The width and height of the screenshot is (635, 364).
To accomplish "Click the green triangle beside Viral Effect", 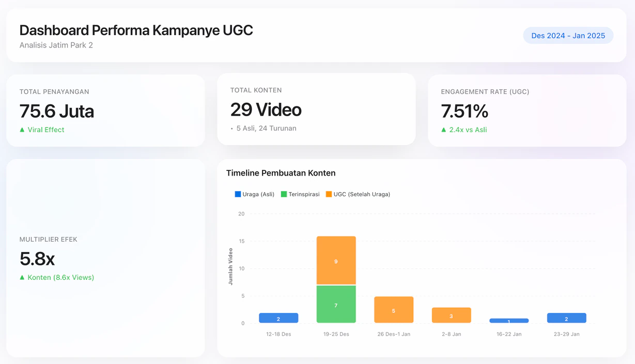I will (22, 130).
